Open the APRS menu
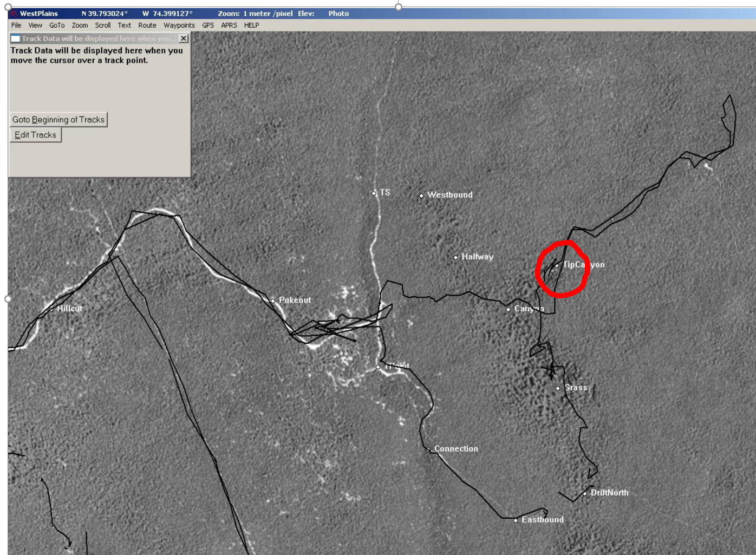The width and height of the screenshot is (756, 555). pos(229,25)
